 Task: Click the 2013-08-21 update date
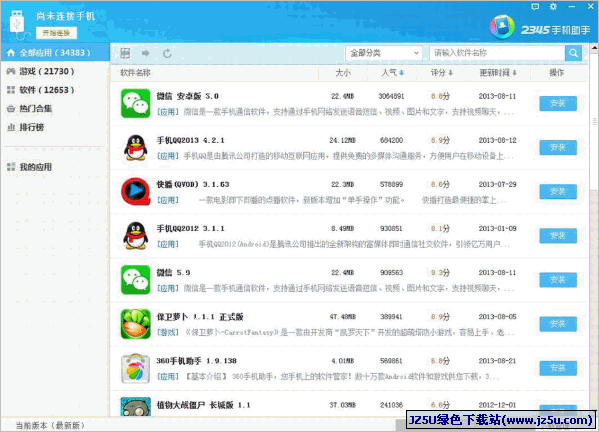(x=497, y=361)
